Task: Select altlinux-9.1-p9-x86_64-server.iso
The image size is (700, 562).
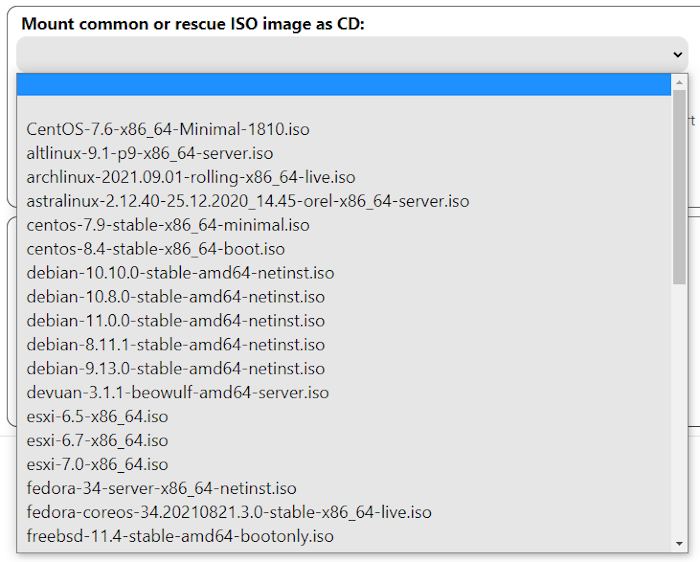Action: tap(150, 153)
